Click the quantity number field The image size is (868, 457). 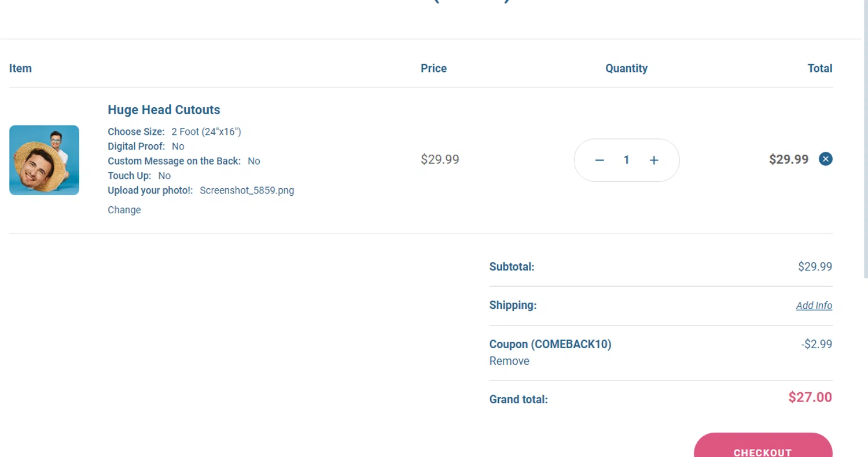[x=626, y=160]
